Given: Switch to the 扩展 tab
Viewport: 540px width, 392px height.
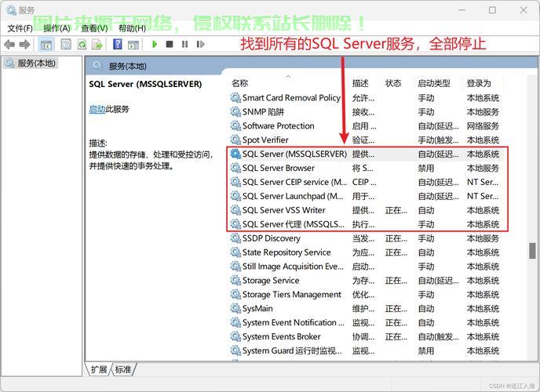Looking at the screenshot, I should [x=99, y=369].
